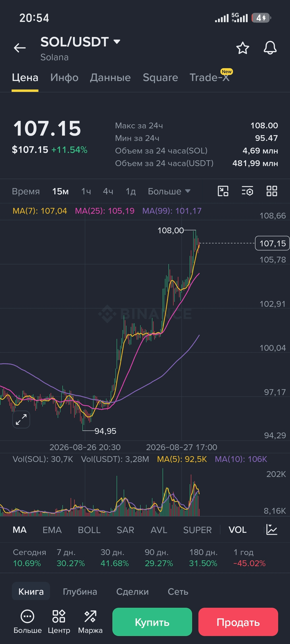Expand chart to fullscreen with arrows icon
The image size is (290, 644).
click(x=21, y=419)
